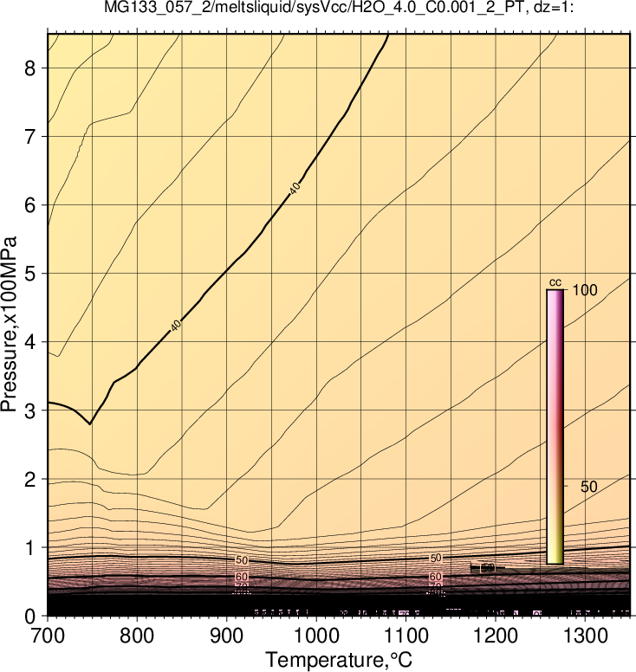Screen dimensions: 636x672
Task: Click the 50 colorbar tick label
Action: point(589,487)
